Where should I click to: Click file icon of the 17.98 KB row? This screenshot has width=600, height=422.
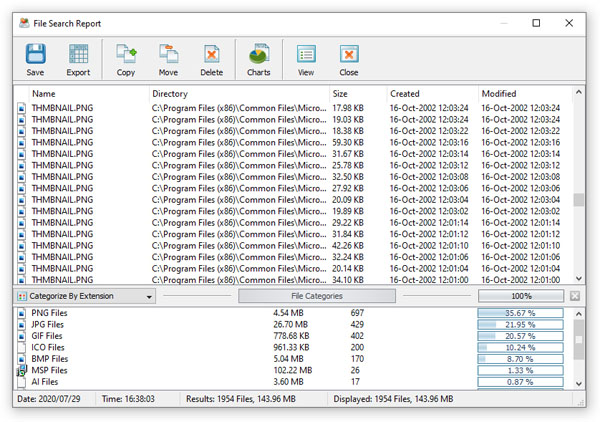[22, 108]
